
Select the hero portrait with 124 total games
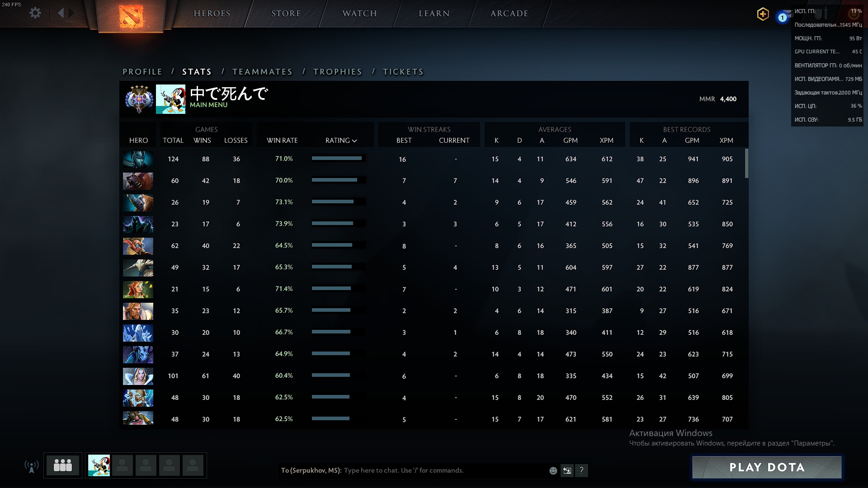138,159
